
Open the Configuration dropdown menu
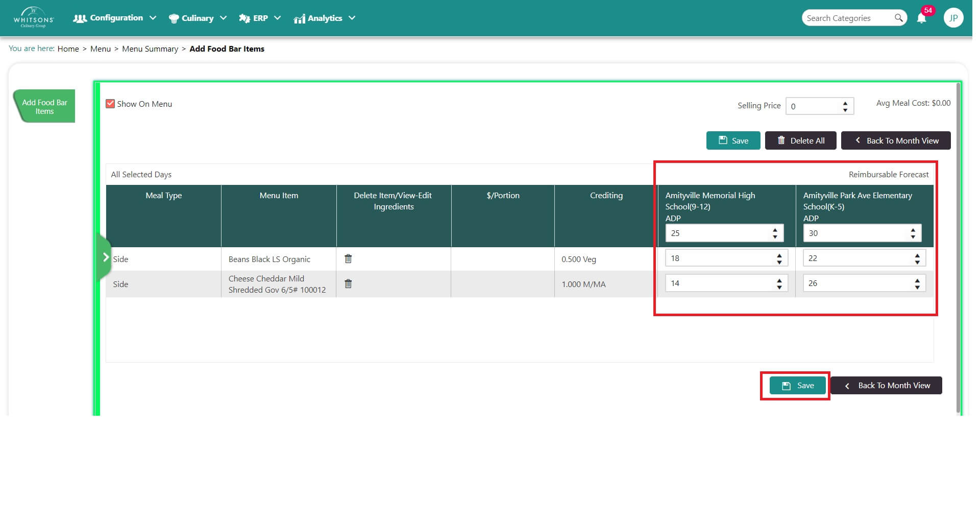[x=115, y=18]
